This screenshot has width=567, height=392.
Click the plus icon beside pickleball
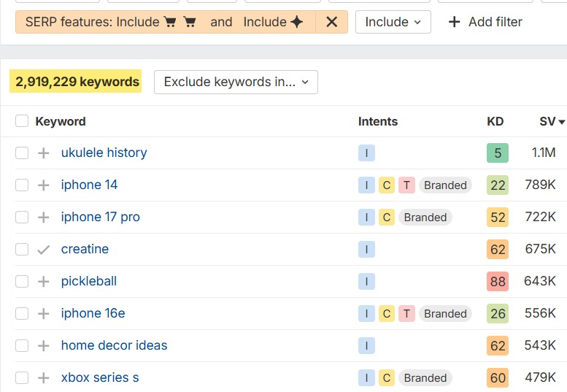coord(44,281)
